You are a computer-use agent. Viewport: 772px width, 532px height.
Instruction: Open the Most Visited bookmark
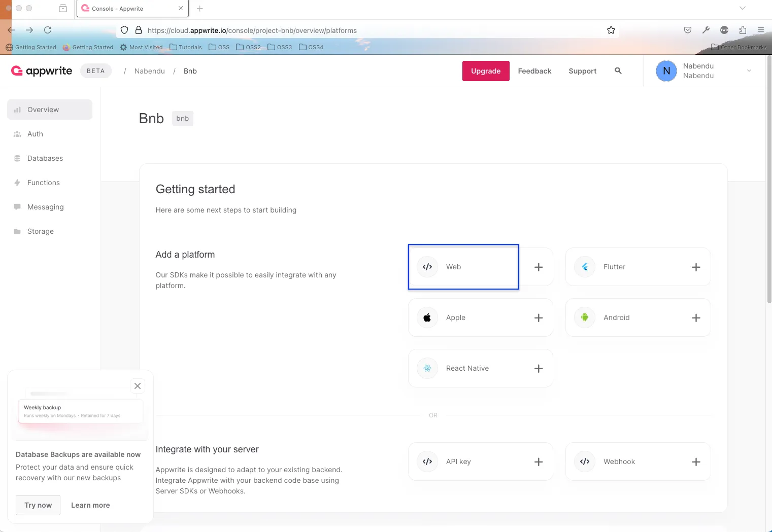pyautogui.click(x=141, y=47)
